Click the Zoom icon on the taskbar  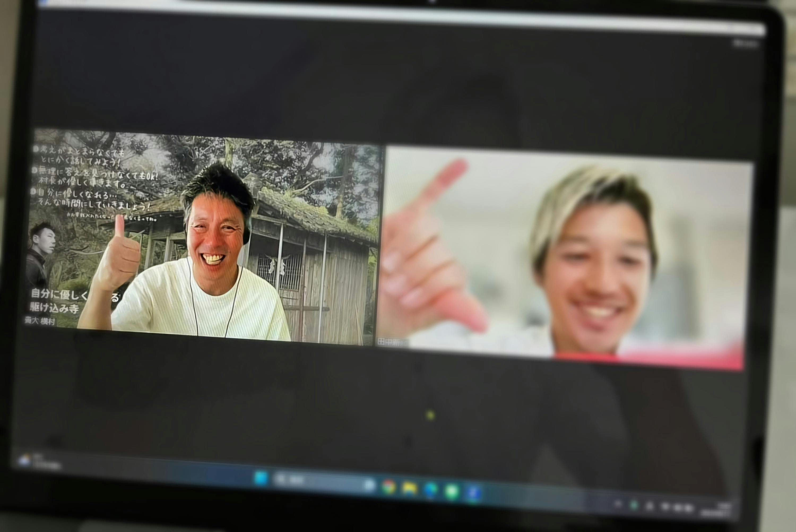473,493
